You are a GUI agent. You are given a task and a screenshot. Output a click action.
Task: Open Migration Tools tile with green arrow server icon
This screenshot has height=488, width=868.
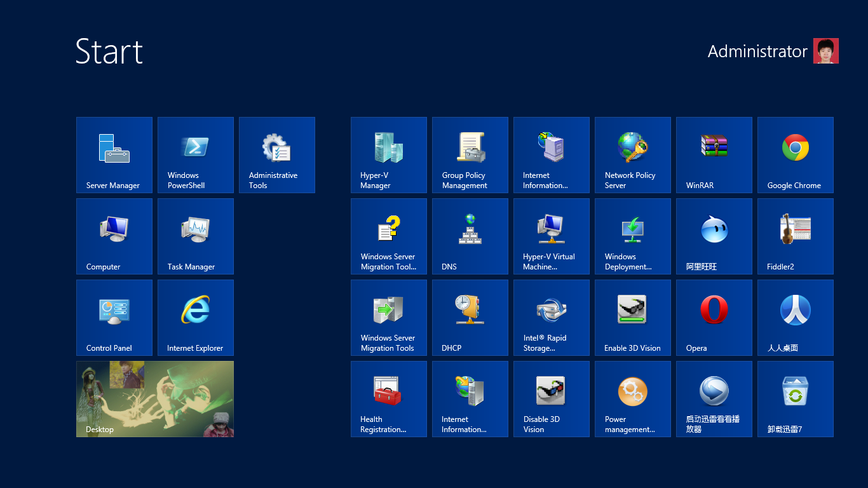[x=389, y=318]
